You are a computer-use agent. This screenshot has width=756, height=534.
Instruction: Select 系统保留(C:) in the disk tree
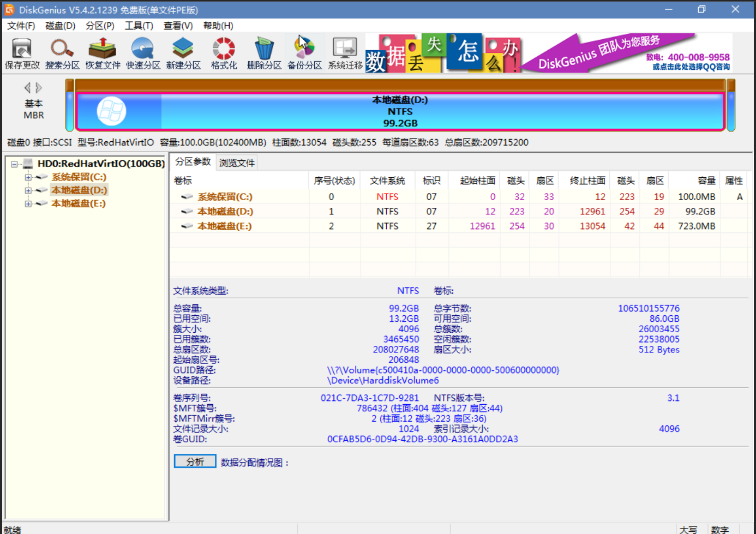pyautogui.click(x=79, y=177)
